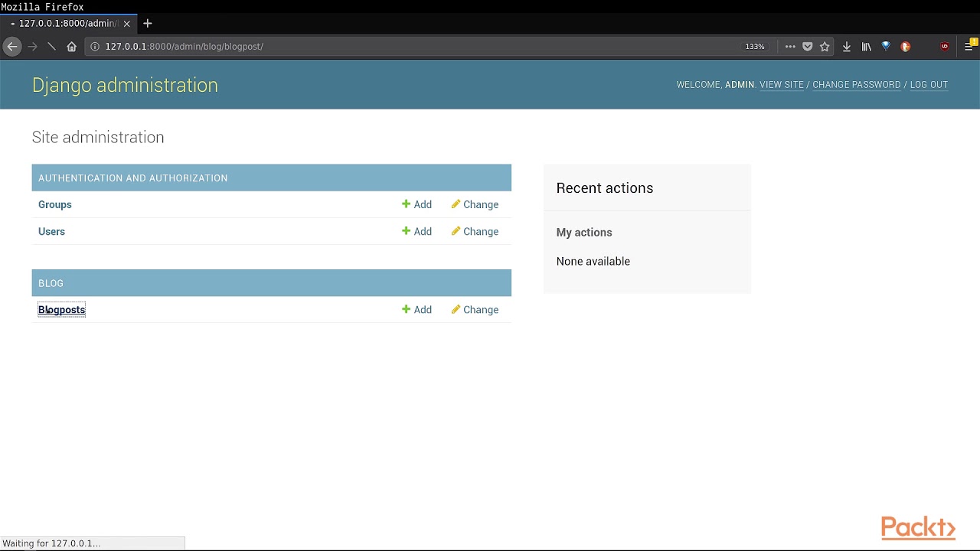Click the green plus Add for Blogposts

[x=417, y=310]
